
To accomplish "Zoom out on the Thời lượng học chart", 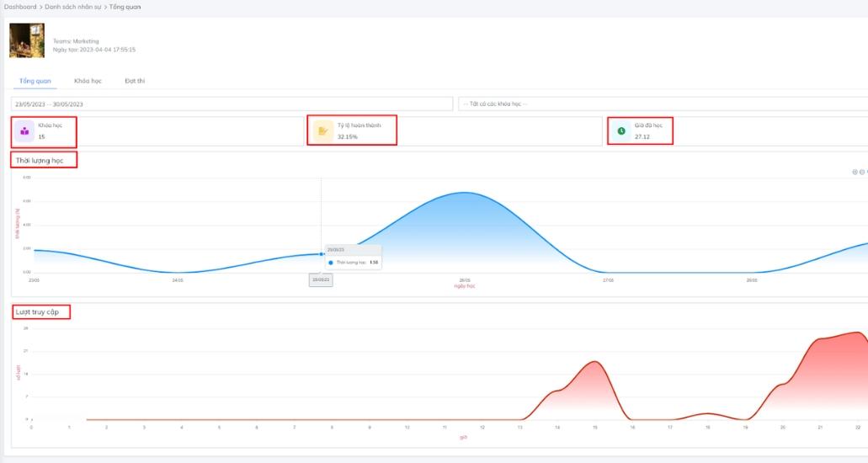I will pos(862,173).
